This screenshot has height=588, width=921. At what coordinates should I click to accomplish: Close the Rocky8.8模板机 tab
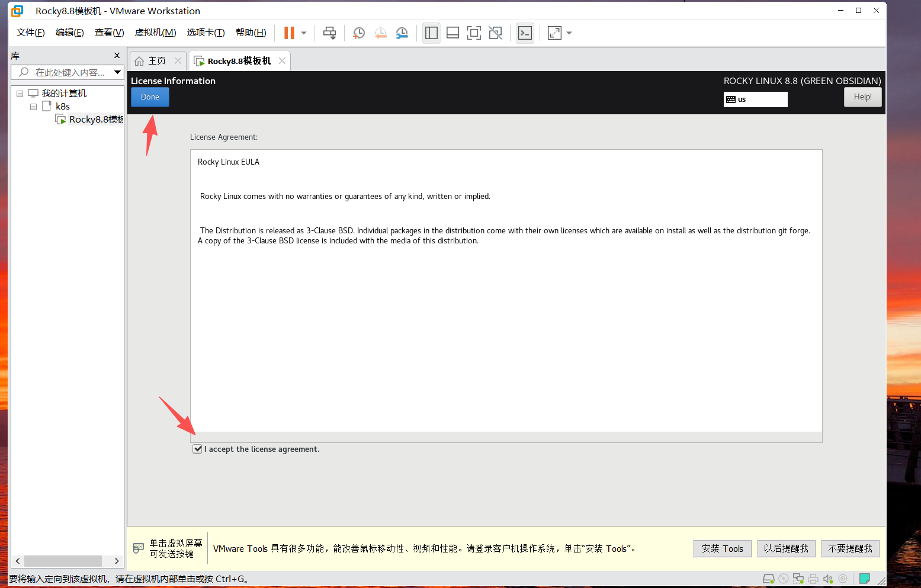(x=282, y=61)
